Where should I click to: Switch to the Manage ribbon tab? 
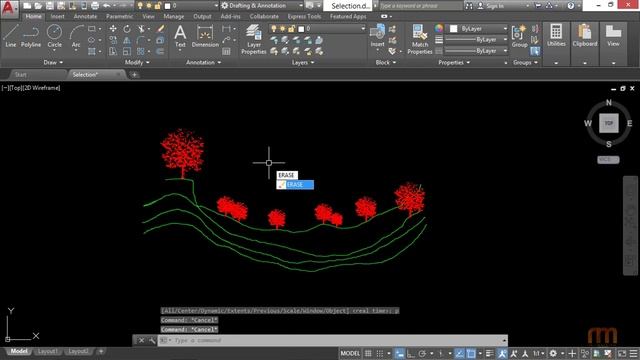click(173, 16)
